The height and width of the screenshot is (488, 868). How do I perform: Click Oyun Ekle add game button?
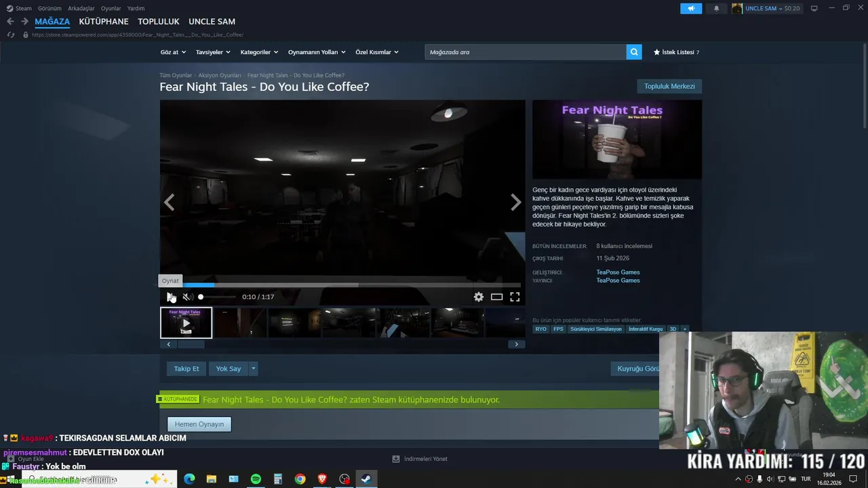pos(25,459)
